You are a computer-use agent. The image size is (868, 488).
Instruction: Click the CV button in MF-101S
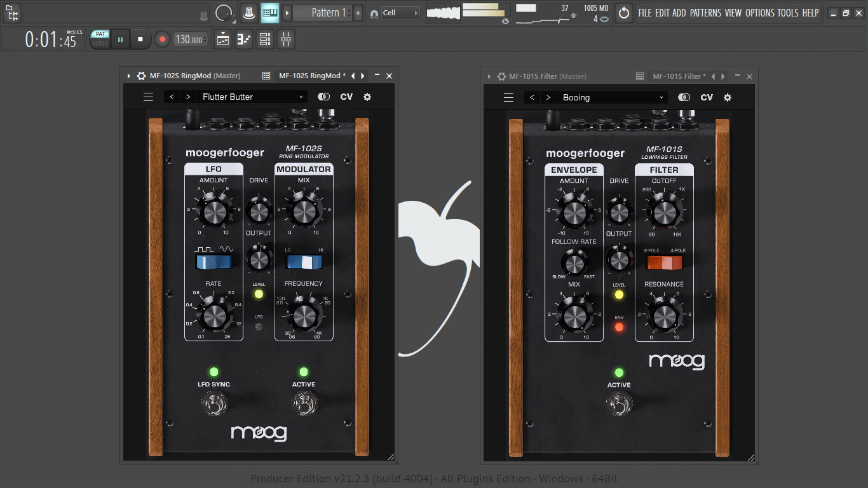point(707,97)
